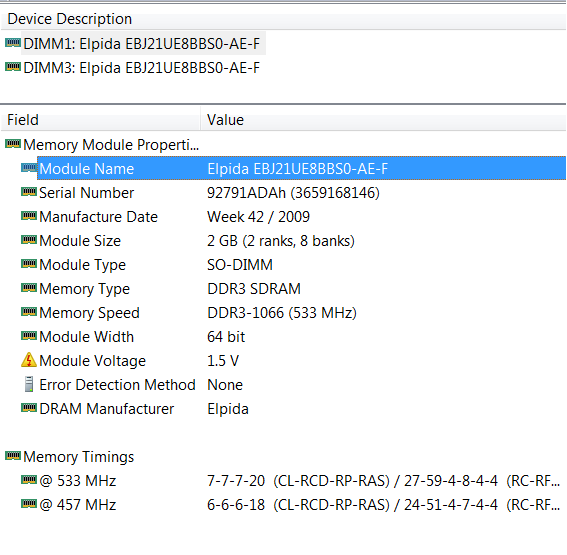
Task: Click the Memory Speed row icon
Action: tap(29, 312)
